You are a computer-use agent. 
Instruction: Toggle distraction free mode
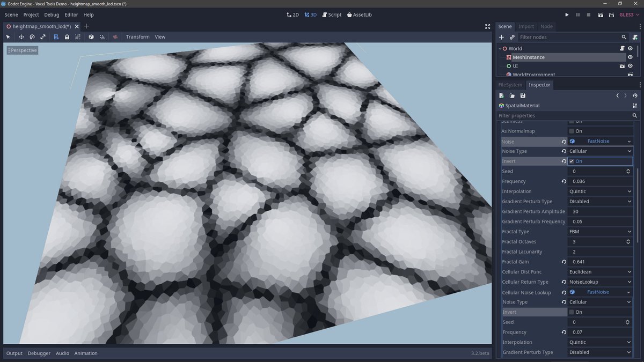click(487, 26)
